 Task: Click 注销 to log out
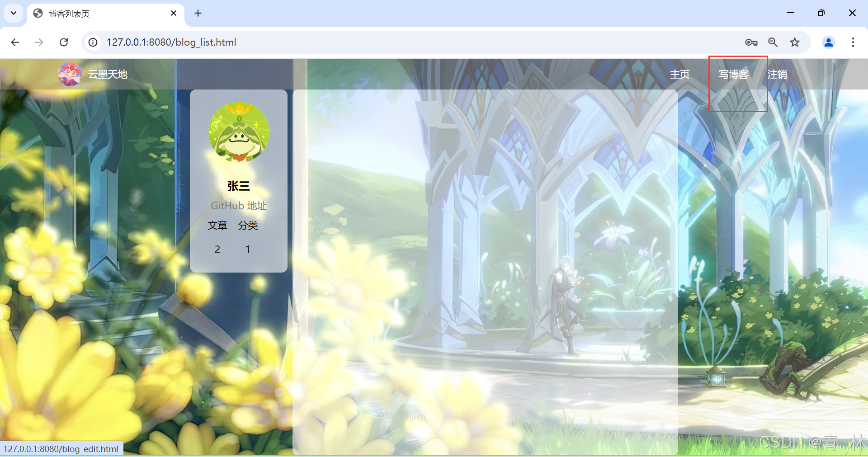[x=777, y=74]
